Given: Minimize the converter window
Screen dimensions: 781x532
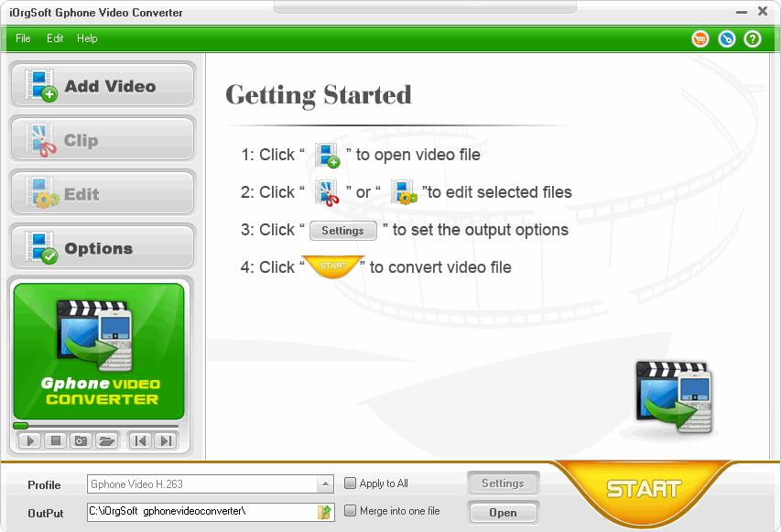Looking at the screenshot, I should 741,12.
